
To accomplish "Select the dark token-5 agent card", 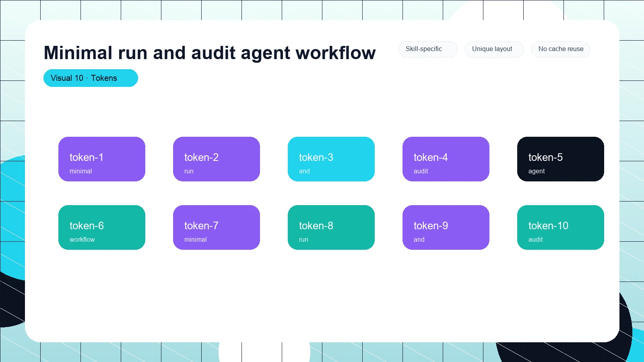I will pyautogui.click(x=561, y=159).
